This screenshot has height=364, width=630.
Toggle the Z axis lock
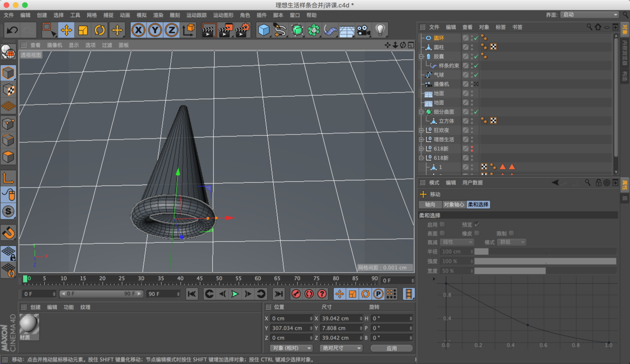click(172, 30)
